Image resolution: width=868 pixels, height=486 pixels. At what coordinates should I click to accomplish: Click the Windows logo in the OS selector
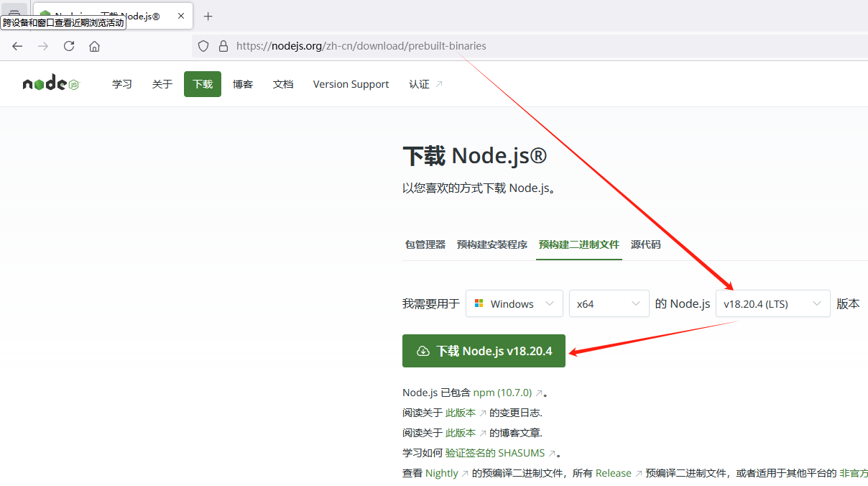coord(479,303)
